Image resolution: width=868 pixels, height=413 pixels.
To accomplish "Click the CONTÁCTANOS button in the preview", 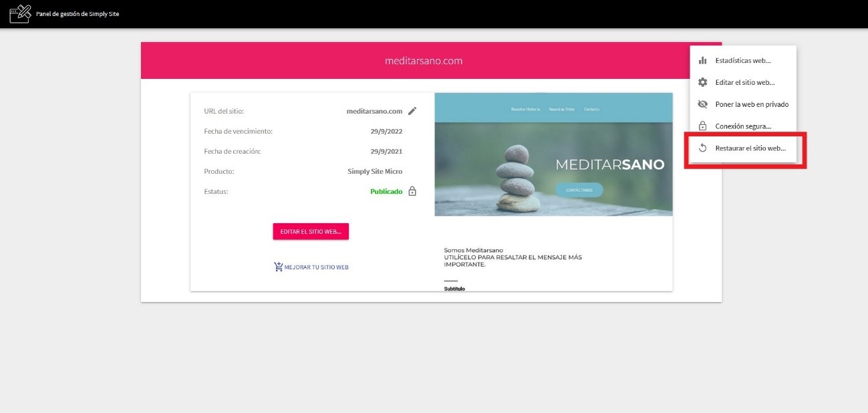I will pos(579,190).
